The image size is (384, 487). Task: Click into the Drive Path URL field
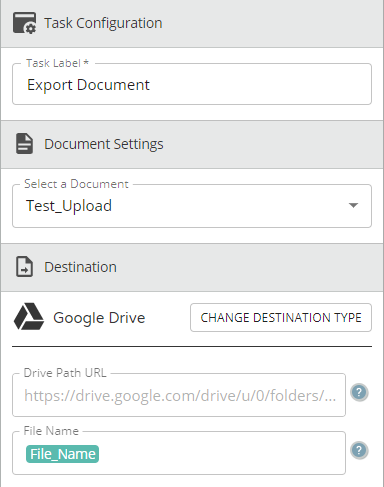click(179, 395)
